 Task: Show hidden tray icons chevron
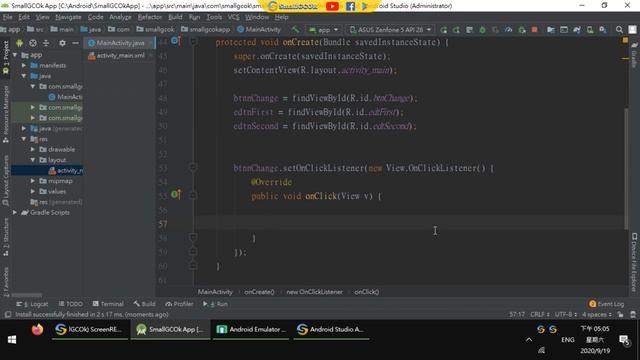click(x=529, y=340)
